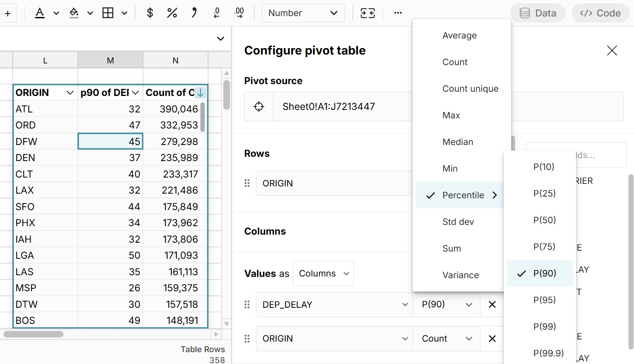This screenshot has height=364, width=634.
Task: Toggle sort on Count of ORIGIN column
Action: point(200,93)
